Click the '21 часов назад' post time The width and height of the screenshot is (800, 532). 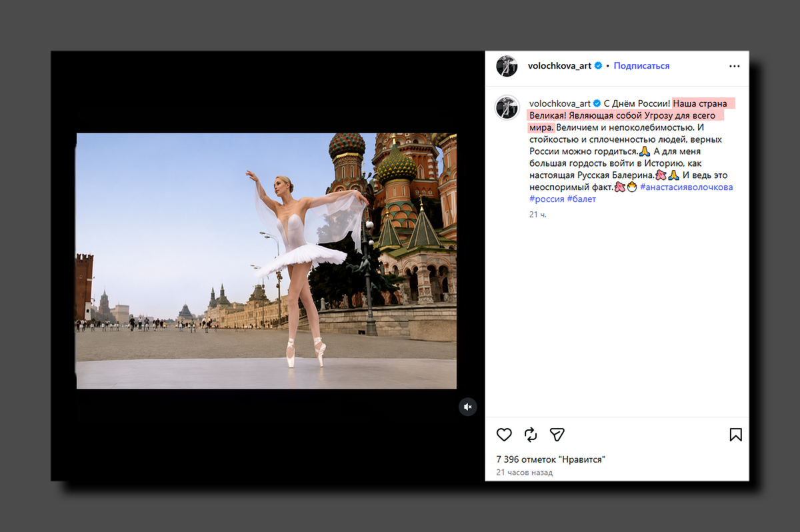click(x=524, y=472)
